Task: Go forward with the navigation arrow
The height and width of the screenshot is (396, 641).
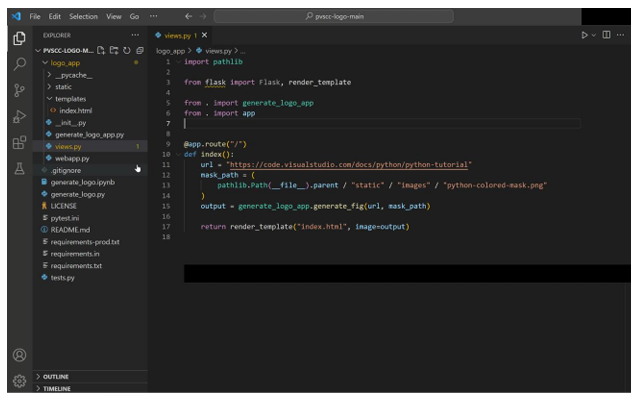Action: 203,16
